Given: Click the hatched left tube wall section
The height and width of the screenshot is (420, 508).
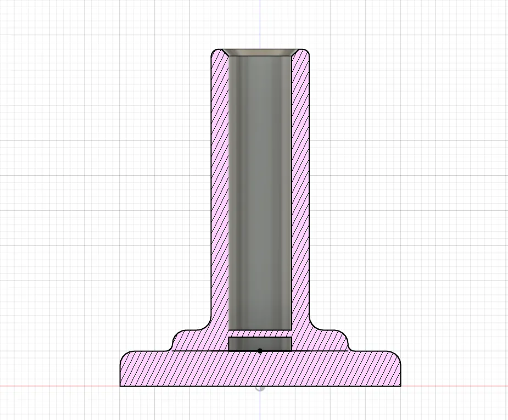Looking at the screenshot, I should (x=220, y=191).
